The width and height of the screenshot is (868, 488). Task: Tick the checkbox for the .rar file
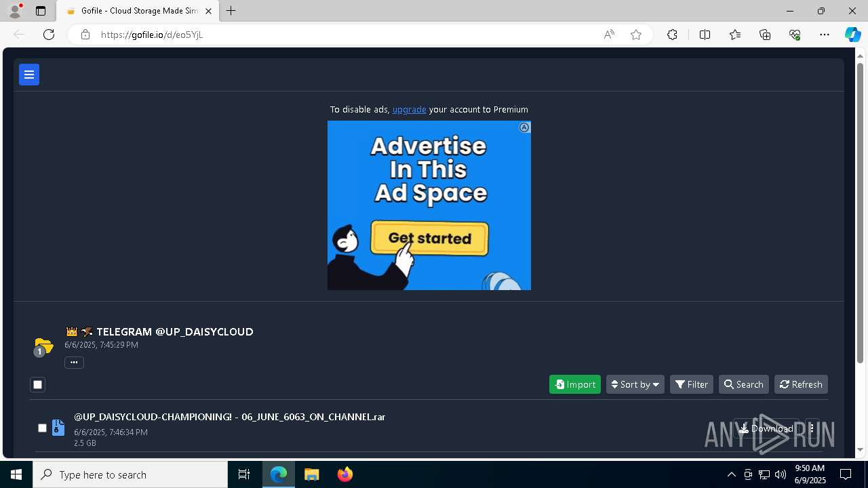[x=42, y=428]
